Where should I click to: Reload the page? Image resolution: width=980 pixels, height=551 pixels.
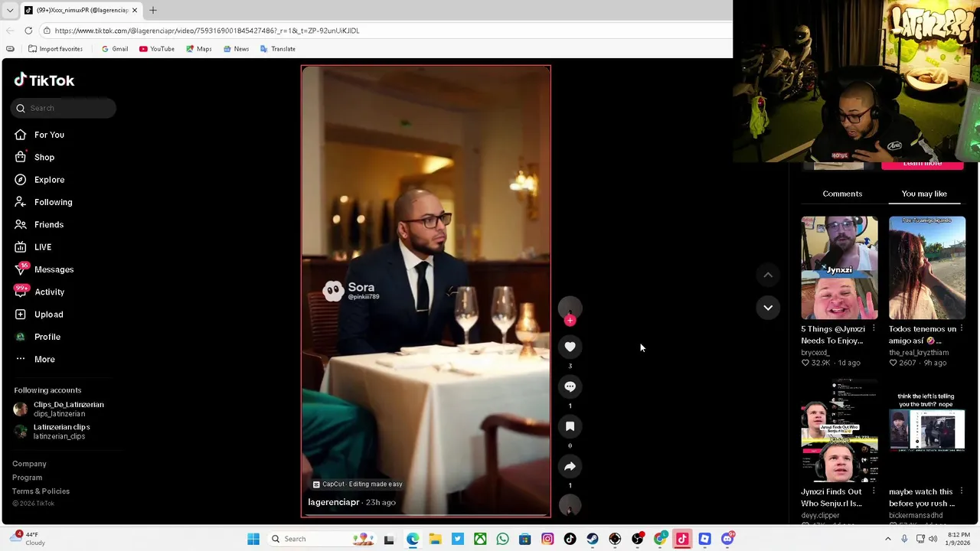tap(28, 31)
